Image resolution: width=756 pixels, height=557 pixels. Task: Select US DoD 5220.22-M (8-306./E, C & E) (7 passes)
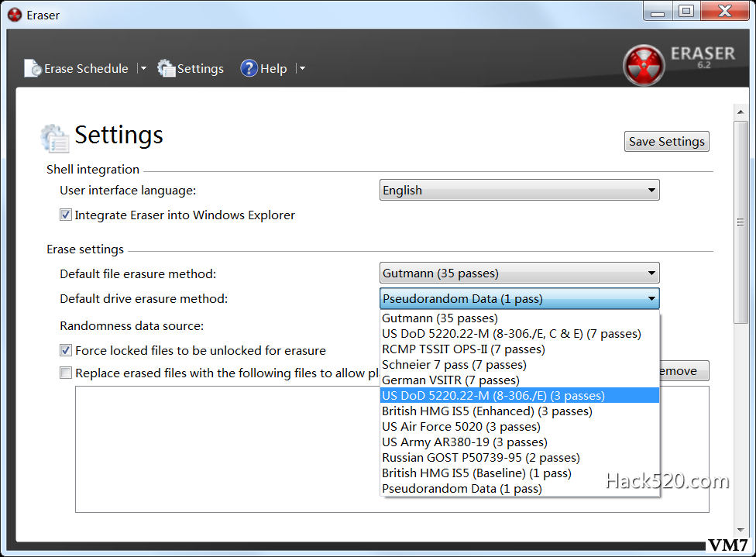519,334
